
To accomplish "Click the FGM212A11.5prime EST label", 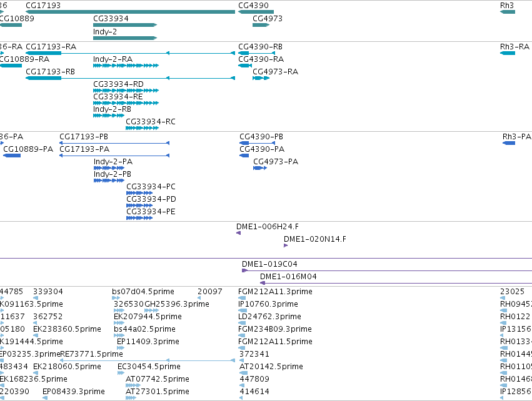I will coord(275,341).
